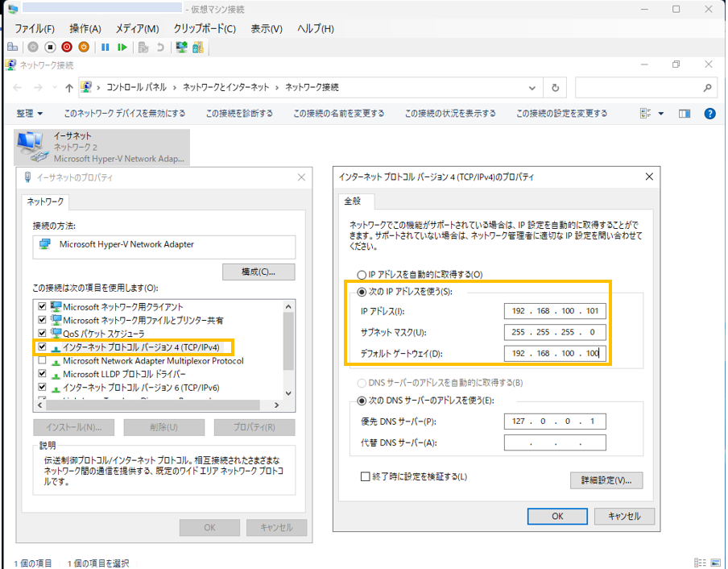Expand breadcrumb arrow after ネットワークとインターネット

point(277,87)
